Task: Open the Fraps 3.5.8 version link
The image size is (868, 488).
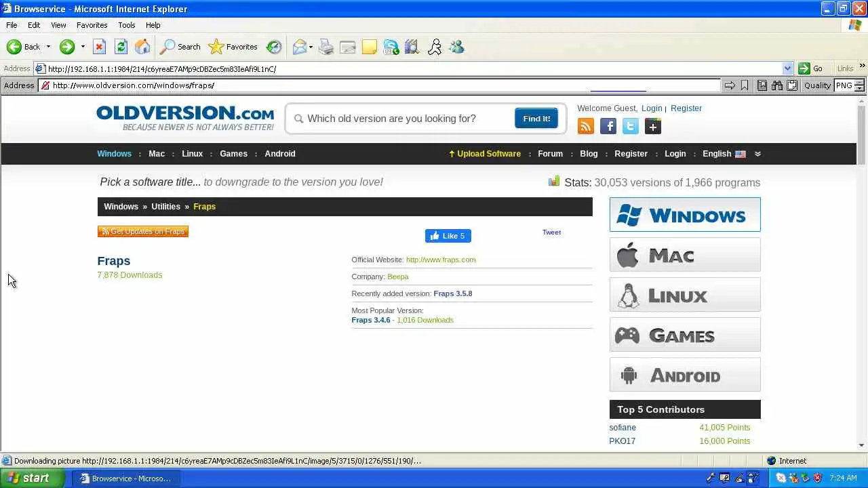Action: click(453, 293)
